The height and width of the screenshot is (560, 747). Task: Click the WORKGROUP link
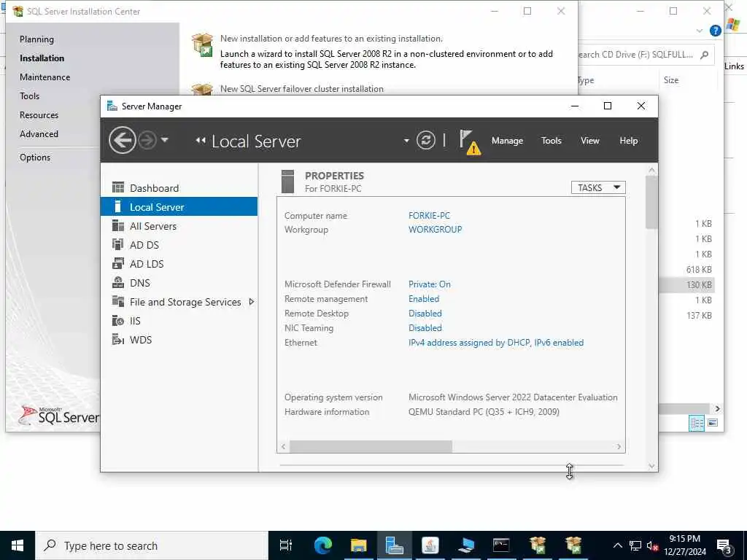435,230
